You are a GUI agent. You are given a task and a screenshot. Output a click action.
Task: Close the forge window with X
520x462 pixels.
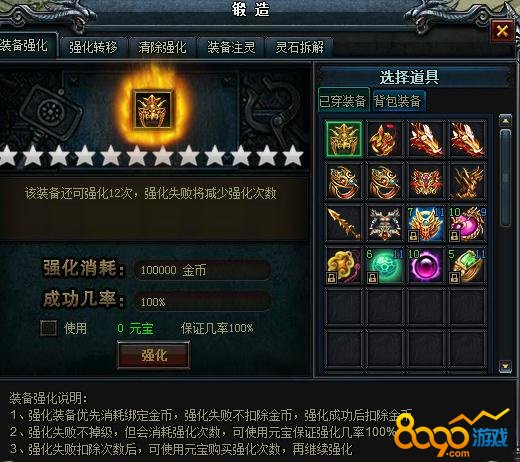point(502,31)
